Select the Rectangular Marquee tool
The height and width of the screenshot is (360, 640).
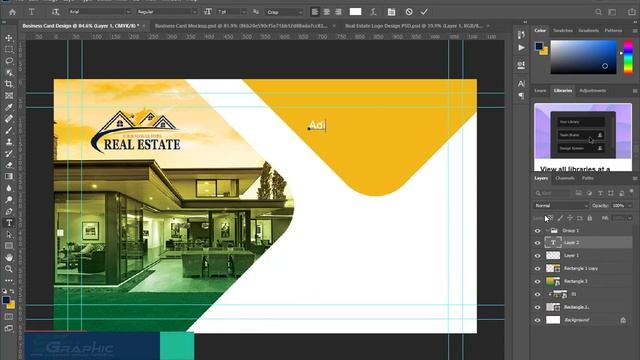pyautogui.click(x=9, y=49)
